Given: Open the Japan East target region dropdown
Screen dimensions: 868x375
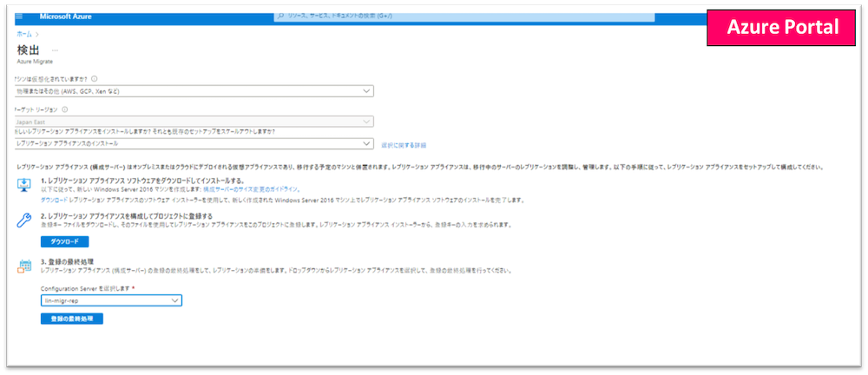Looking at the screenshot, I should (x=194, y=122).
